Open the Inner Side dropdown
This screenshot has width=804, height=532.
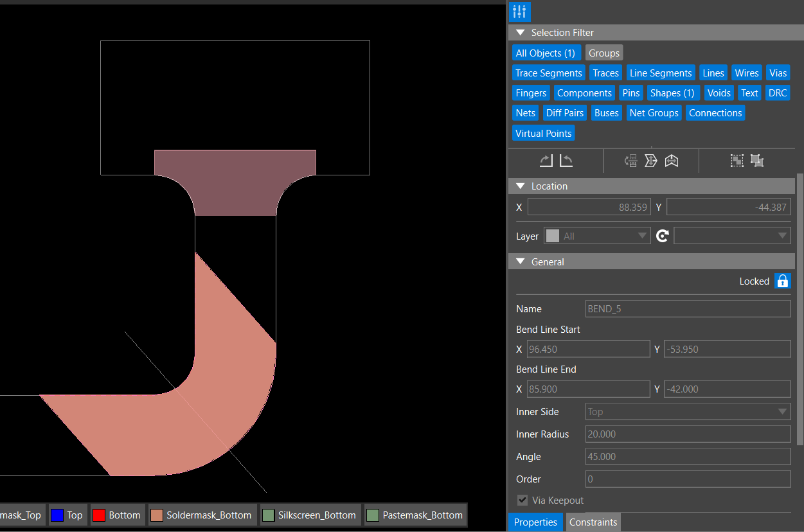[688, 412]
